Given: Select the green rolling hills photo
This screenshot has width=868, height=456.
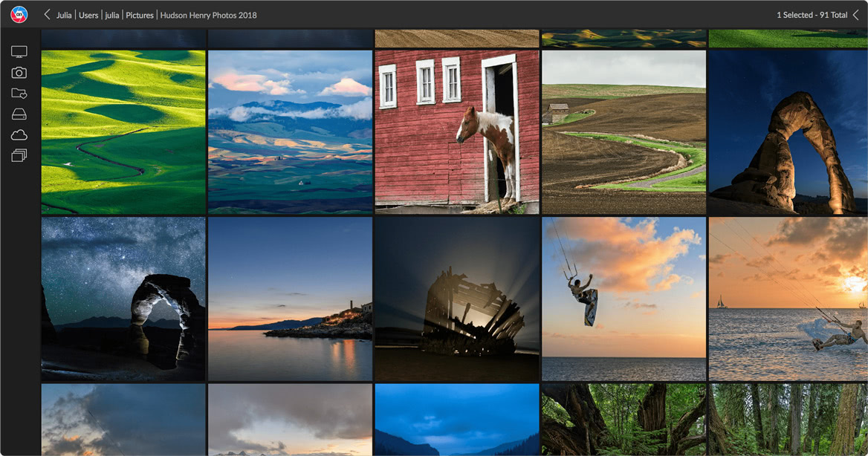Looking at the screenshot, I should (x=123, y=131).
